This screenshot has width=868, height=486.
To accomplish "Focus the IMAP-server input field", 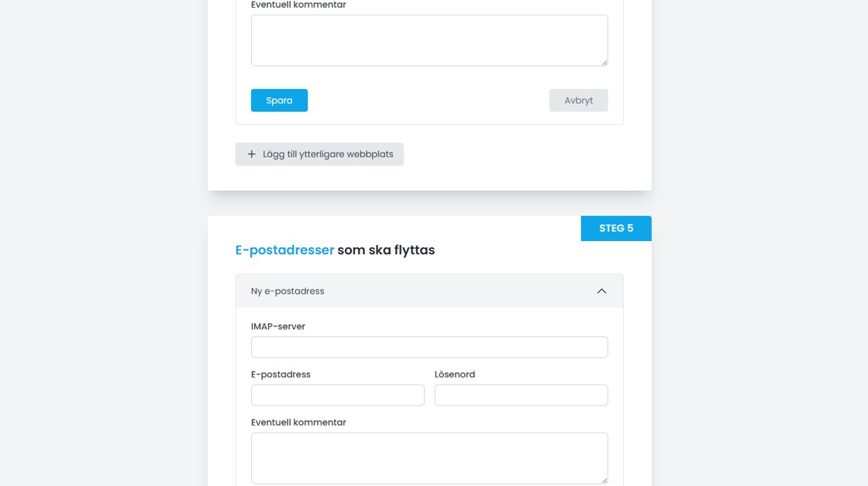I will pos(429,347).
